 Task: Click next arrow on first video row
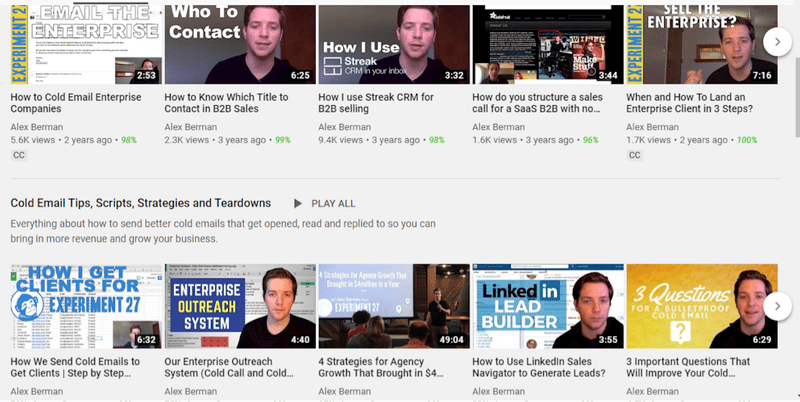(x=777, y=42)
